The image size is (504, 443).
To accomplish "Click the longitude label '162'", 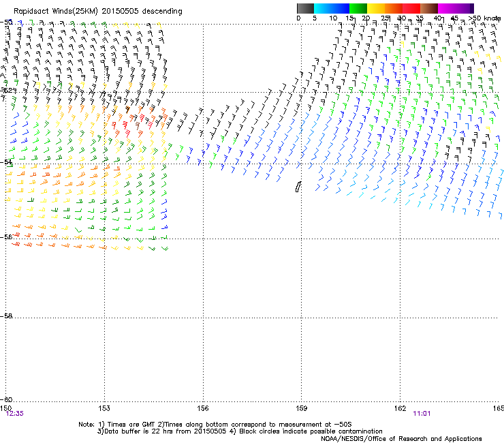I will tap(400, 408).
